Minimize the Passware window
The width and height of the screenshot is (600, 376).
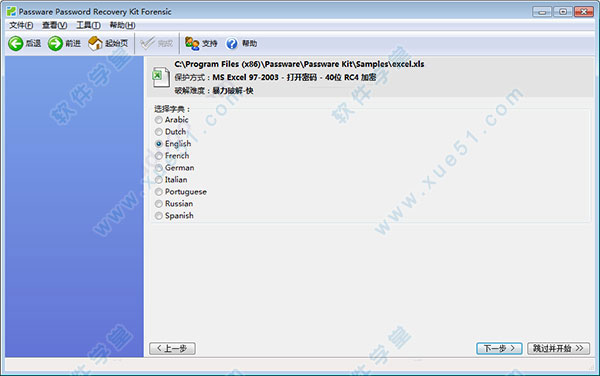tap(542, 12)
